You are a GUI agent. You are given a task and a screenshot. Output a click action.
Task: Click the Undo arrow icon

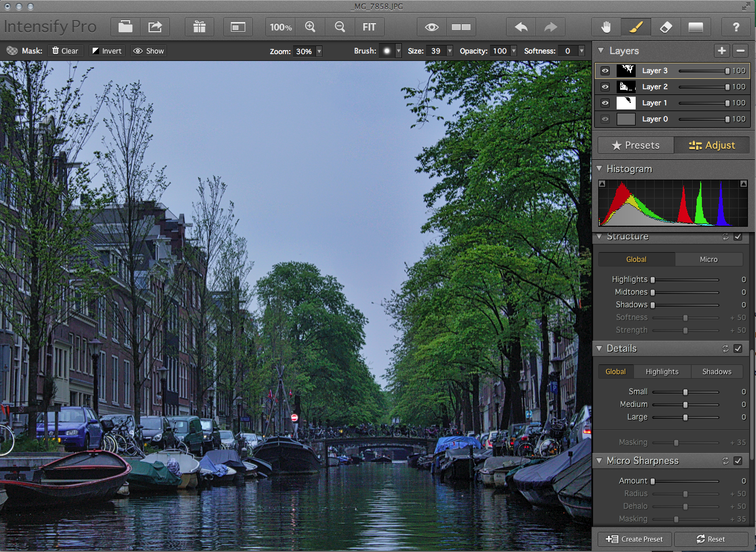tap(521, 26)
